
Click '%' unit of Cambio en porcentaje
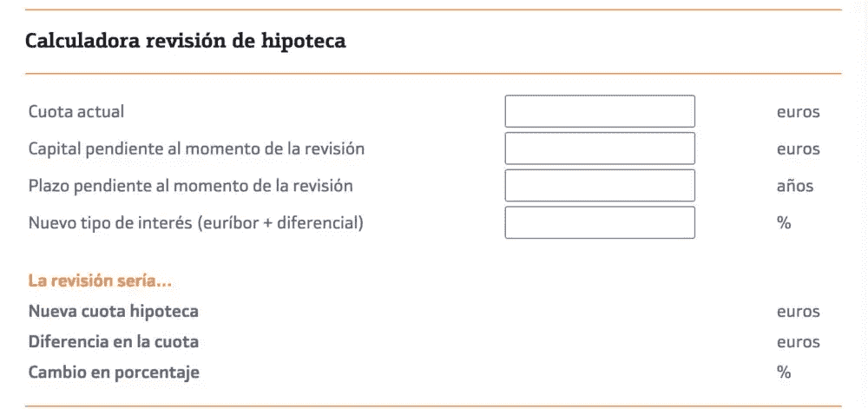pos(784,373)
